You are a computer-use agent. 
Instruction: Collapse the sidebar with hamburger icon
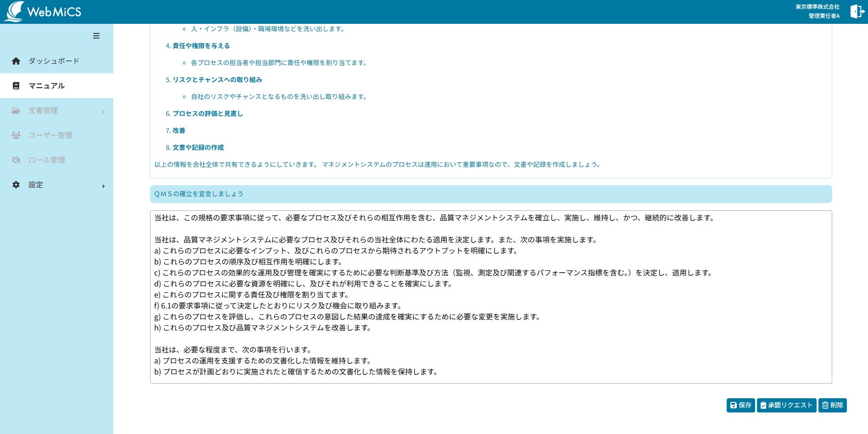click(96, 36)
